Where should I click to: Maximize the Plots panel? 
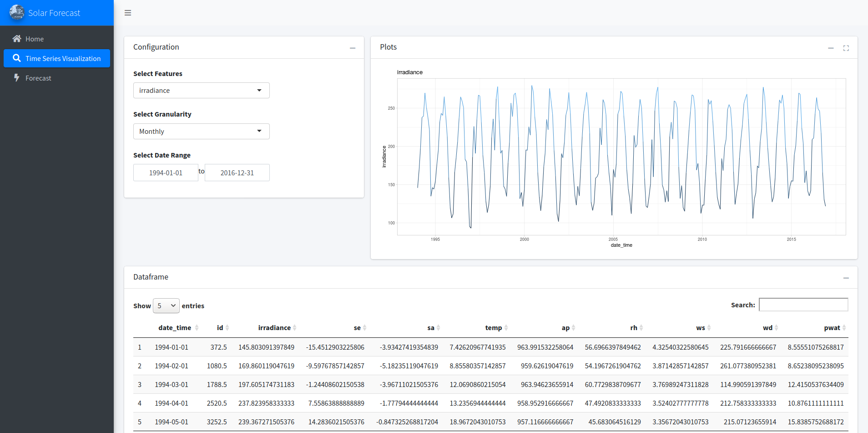(x=846, y=48)
